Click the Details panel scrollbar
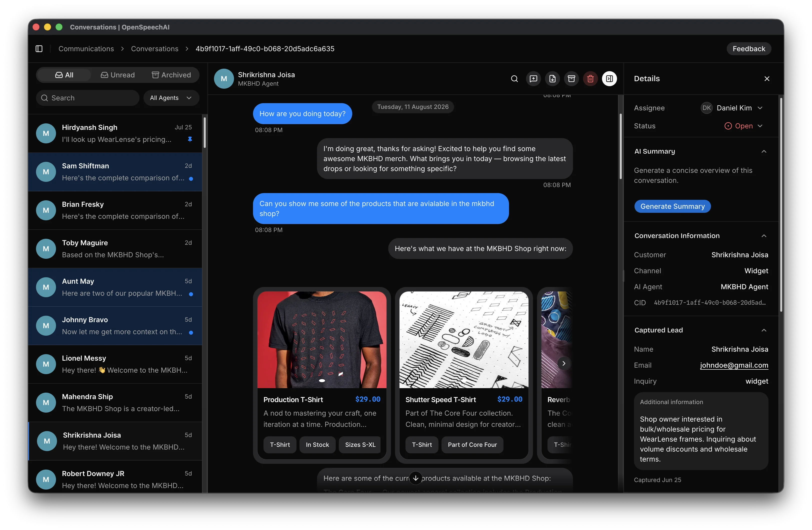Screen dimensions: 812x530 781,205
